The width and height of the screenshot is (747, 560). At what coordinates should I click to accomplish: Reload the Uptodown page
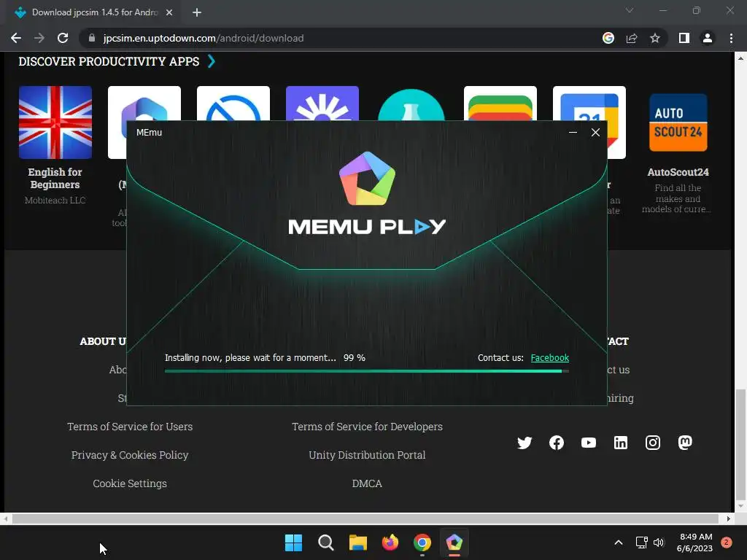[63, 38]
